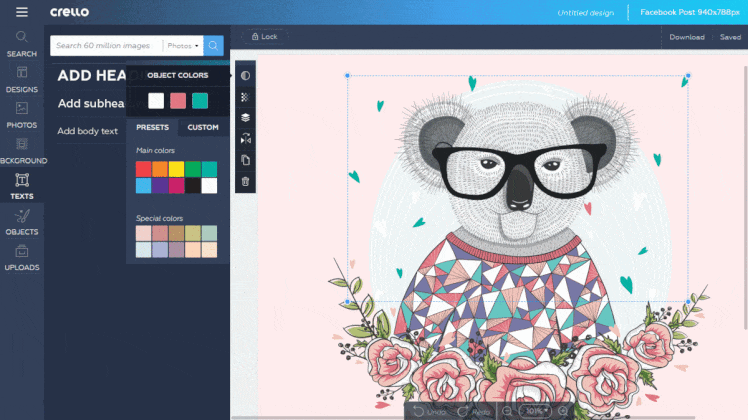Pick green from Main colors
Screen dimensions: 748x420
pos(193,169)
